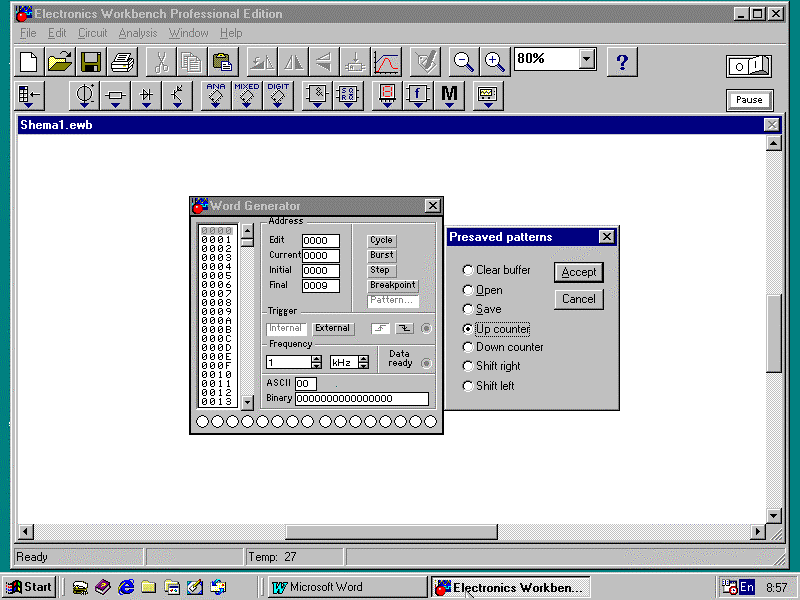Open the Sources parts bin
800x600 pixels.
(x=85, y=95)
